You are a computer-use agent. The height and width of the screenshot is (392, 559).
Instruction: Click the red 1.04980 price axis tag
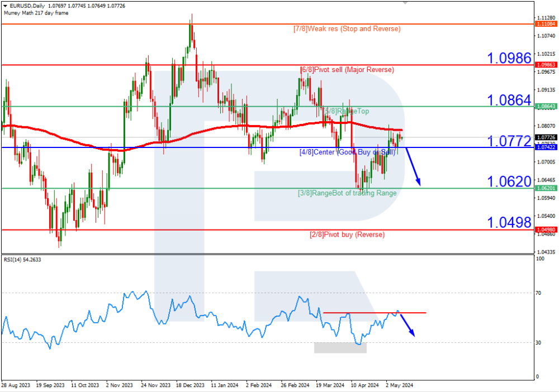click(544, 230)
